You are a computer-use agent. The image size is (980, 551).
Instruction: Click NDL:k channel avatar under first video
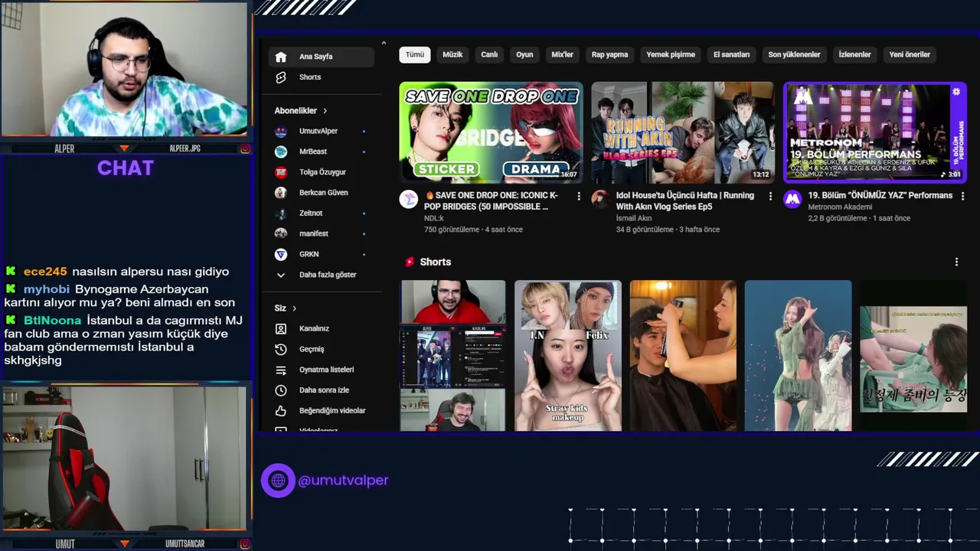[409, 200]
